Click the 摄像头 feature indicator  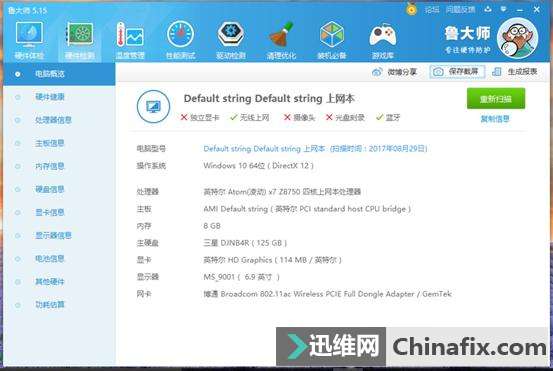click(299, 117)
